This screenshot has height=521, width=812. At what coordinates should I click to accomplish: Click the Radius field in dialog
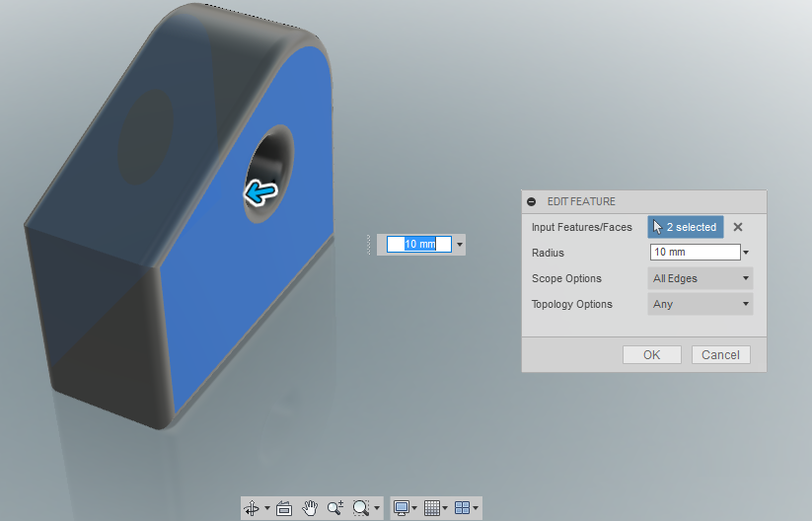(695, 253)
